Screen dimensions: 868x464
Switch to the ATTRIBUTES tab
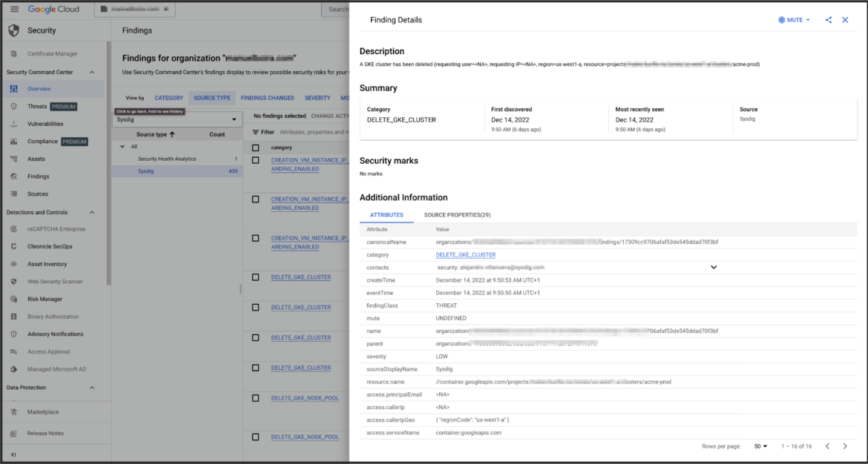pyautogui.click(x=387, y=214)
